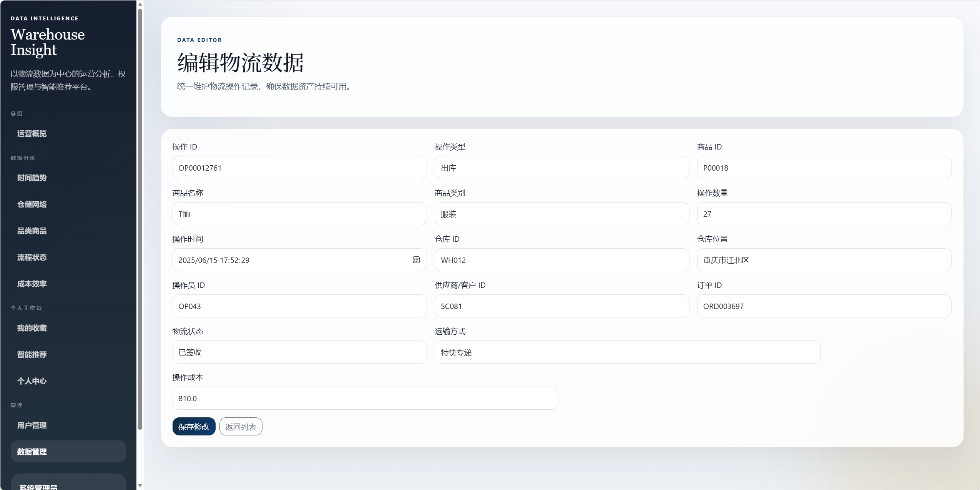Select the active 数据管理 menu item
Viewport: 980px width, 490px height.
point(68,452)
